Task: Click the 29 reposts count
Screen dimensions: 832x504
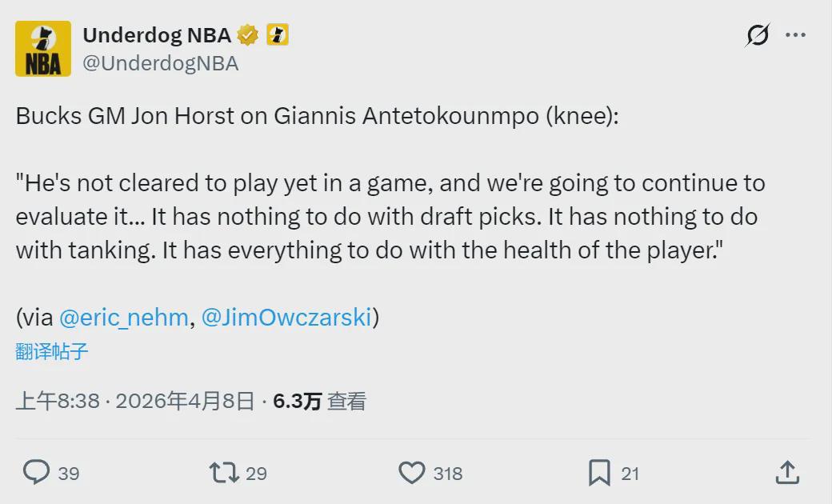Action: 256,474
